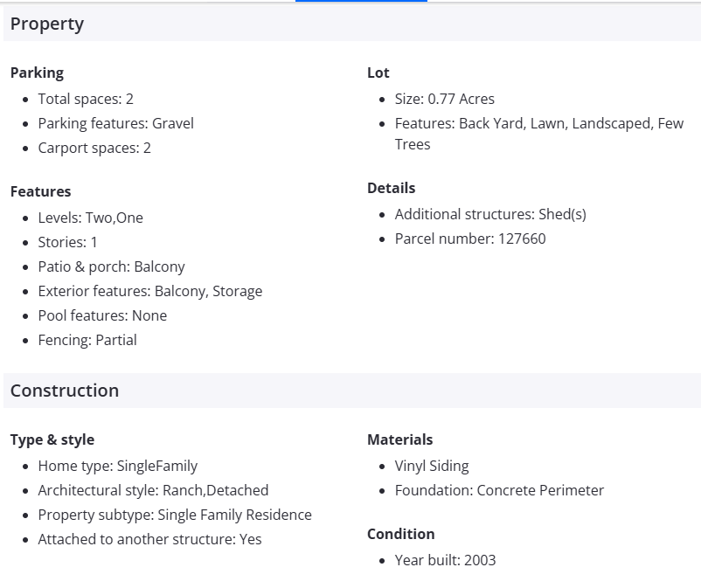Image resolution: width=701 pixels, height=588 pixels.
Task: Select the Parcel number 127660 text
Action: pyautogui.click(x=470, y=239)
